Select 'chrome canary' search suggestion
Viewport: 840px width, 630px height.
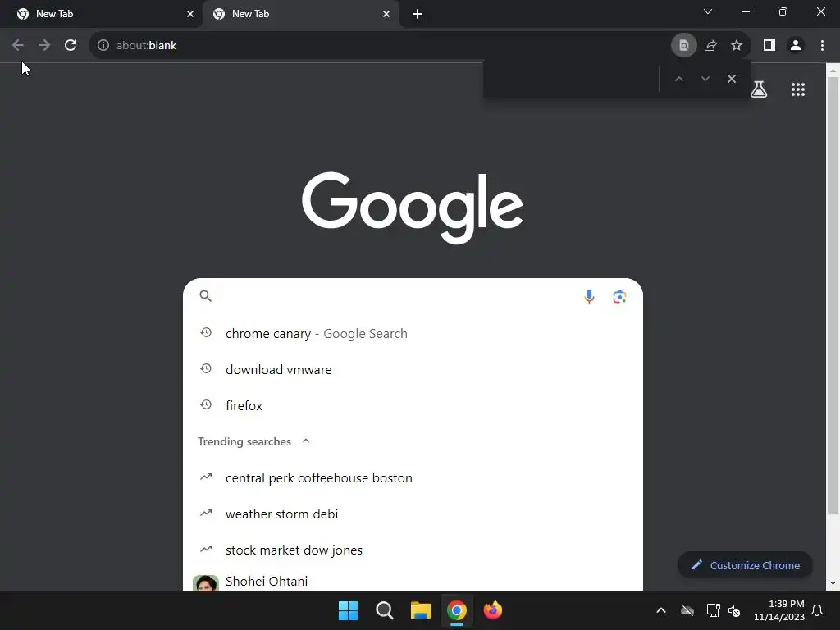pos(413,334)
